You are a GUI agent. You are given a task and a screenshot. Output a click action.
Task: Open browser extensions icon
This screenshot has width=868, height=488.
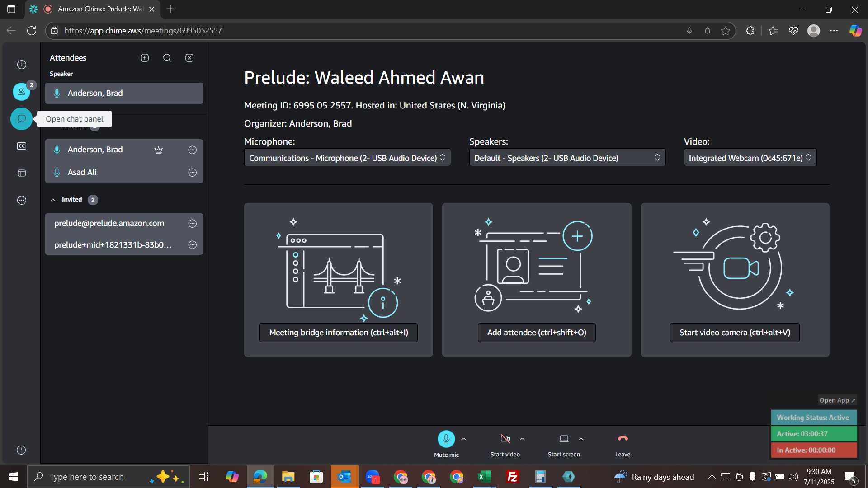click(x=750, y=31)
